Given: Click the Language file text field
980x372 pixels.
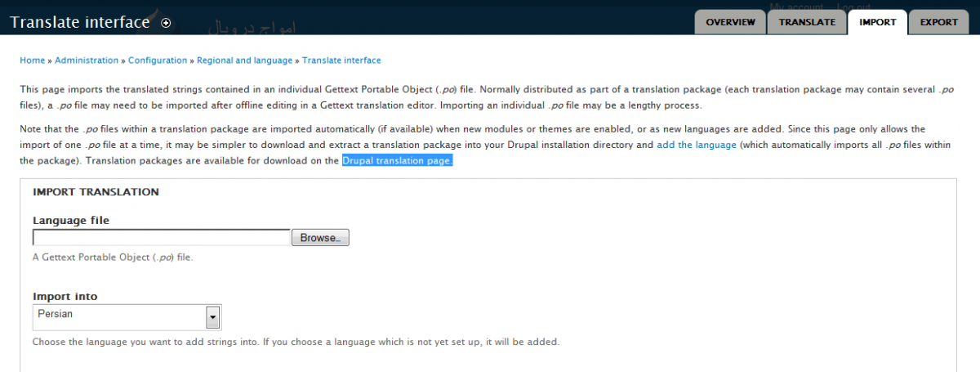Looking at the screenshot, I should click(x=162, y=238).
